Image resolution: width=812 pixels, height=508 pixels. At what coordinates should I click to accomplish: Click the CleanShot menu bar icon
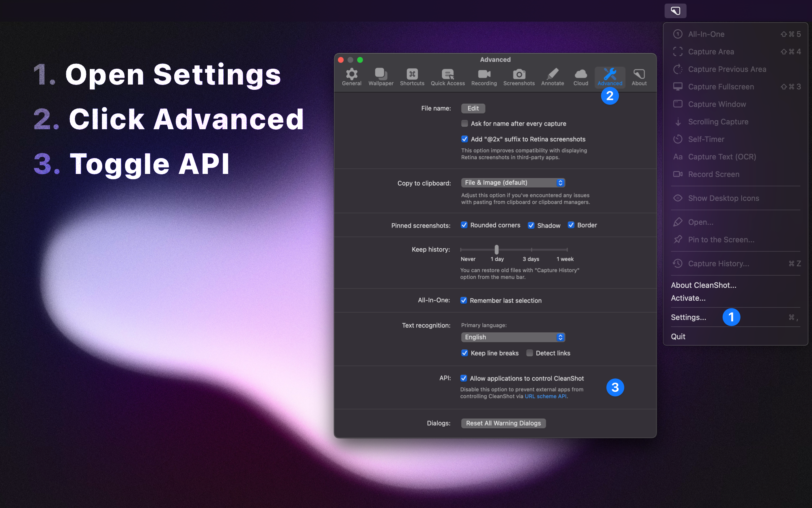(676, 11)
